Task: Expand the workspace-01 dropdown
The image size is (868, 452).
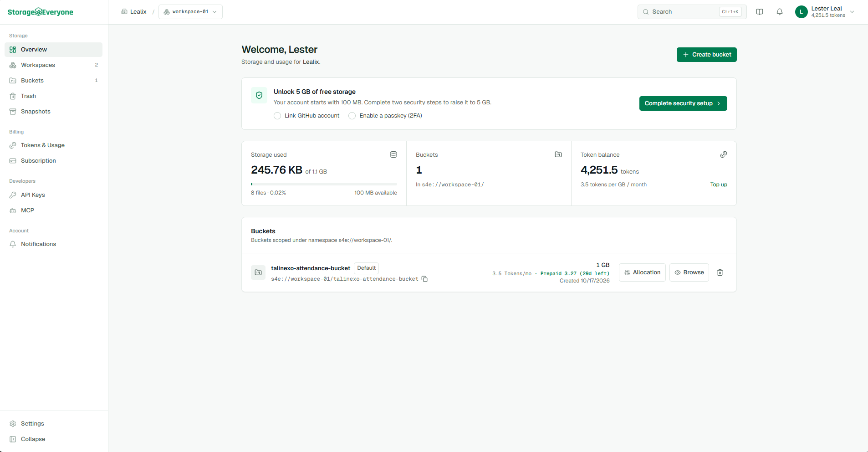Action: (190, 12)
